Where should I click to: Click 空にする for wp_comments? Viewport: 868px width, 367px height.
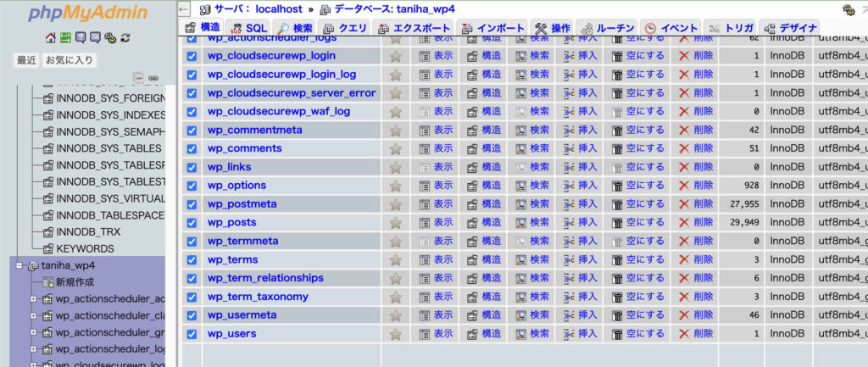pos(637,148)
